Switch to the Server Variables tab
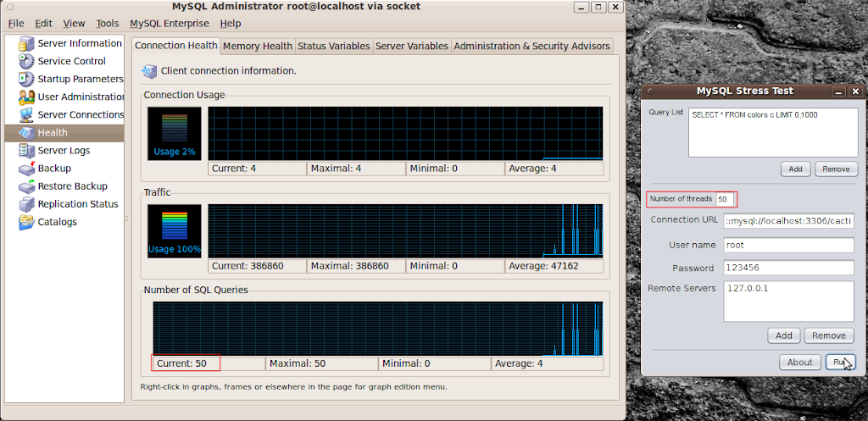Viewport: 868px width, 421px height. click(x=412, y=47)
